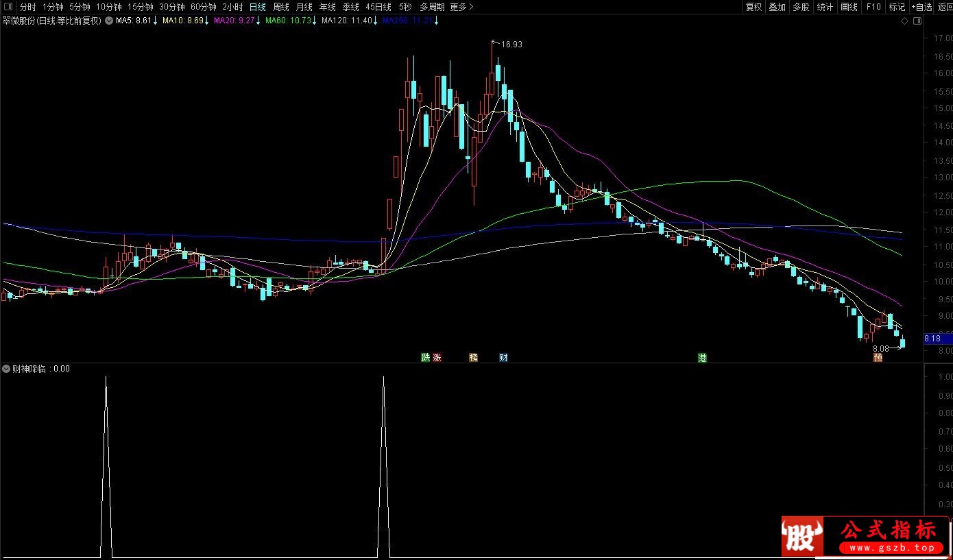Expand the main chart indicator dropdown arrow

[x=109, y=21]
